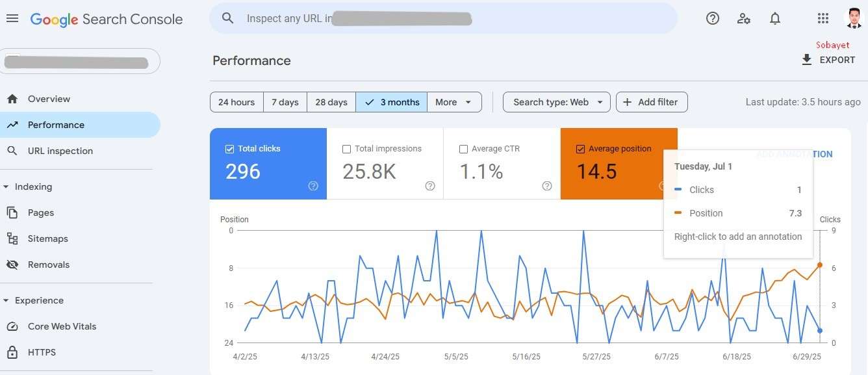Open the Google apps grid

pyautogui.click(x=823, y=19)
